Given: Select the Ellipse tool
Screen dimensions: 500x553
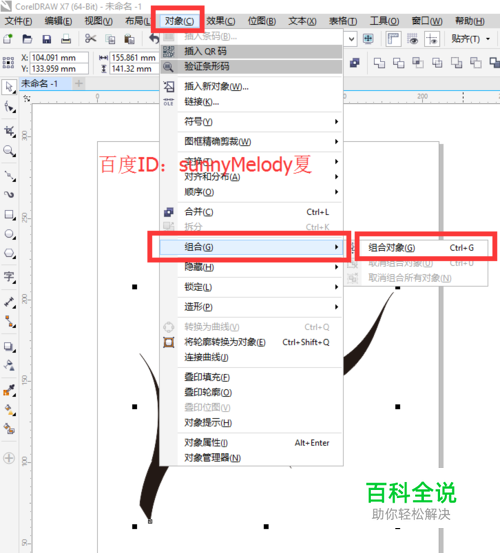Looking at the screenshot, I should [x=9, y=234].
